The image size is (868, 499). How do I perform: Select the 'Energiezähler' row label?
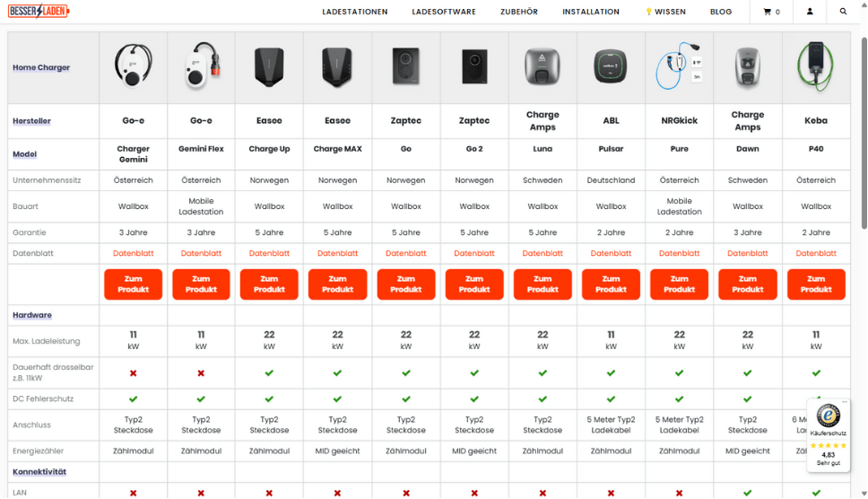pyautogui.click(x=38, y=451)
